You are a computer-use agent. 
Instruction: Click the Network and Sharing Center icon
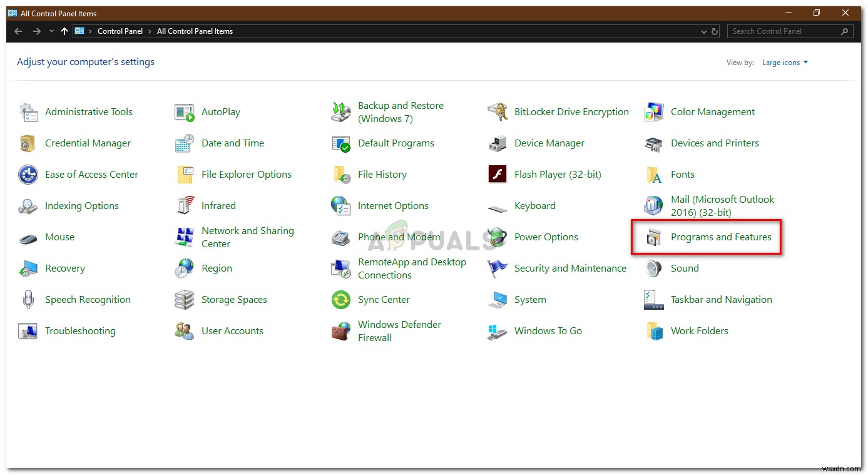click(185, 237)
